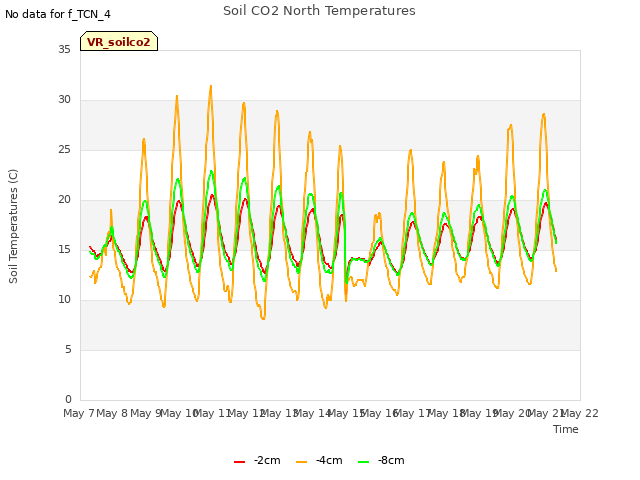
Task: Click the orange -4cm legend color swatch
Action: pyautogui.click(x=302, y=462)
